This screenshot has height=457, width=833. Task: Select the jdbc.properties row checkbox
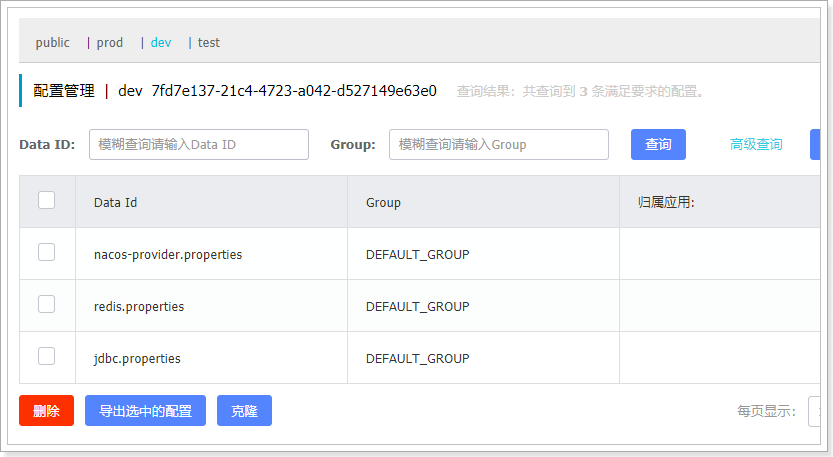47,356
